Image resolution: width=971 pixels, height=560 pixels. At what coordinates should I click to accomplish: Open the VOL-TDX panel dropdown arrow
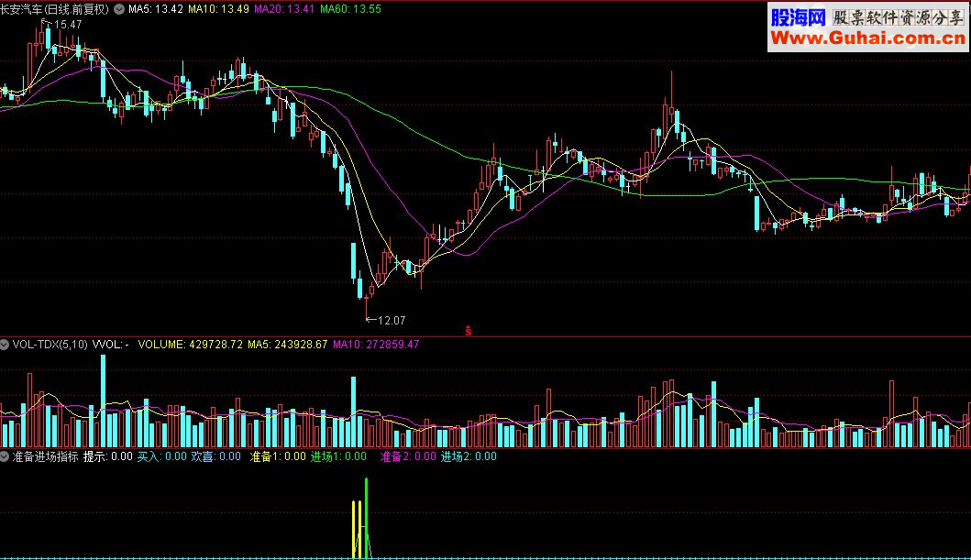coord(5,345)
